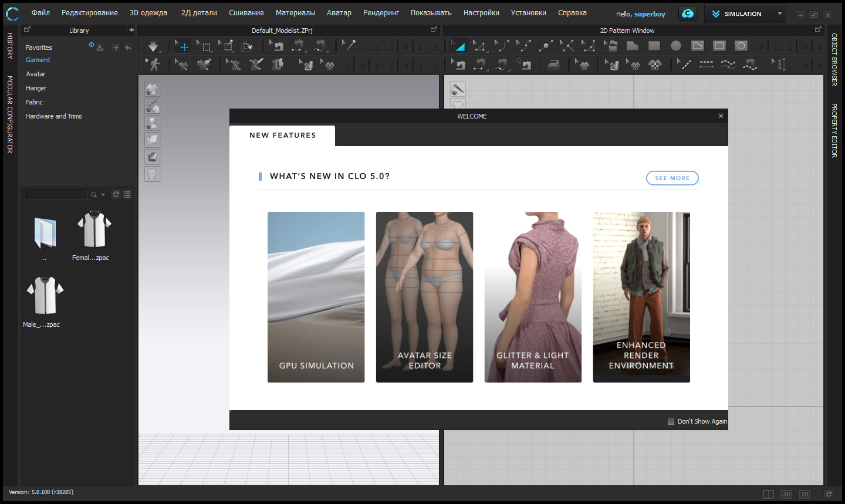Undock the 2D Pattern Window

pos(818,29)
